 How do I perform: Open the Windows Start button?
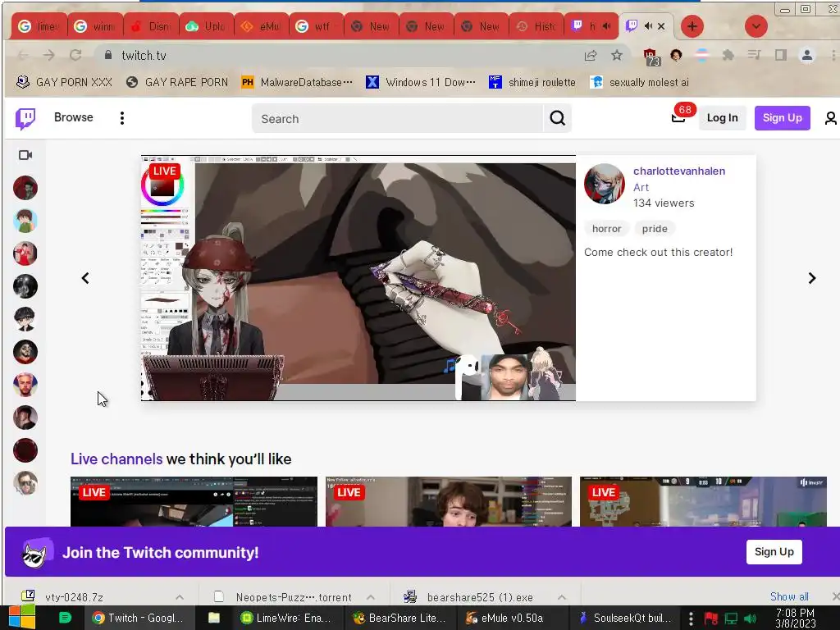coord(22,617)
